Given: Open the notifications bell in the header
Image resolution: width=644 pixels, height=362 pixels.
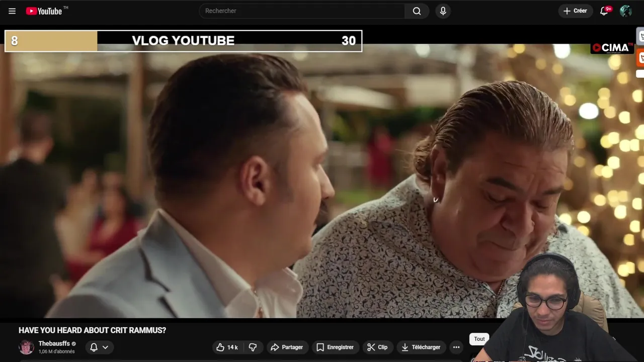Looking at the screenshot, I should pyautogui.click(x=605, y=11).
